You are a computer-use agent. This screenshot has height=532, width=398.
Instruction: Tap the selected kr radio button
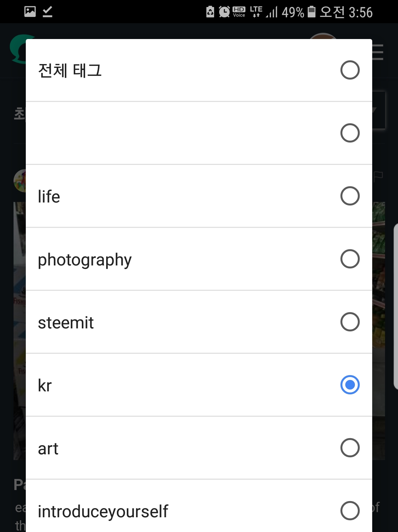[350, 385]
